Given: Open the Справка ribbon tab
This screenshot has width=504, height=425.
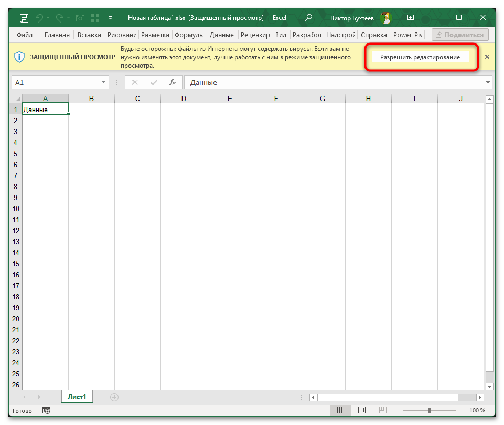Looking at the screenshot, I should click(373, 35).
